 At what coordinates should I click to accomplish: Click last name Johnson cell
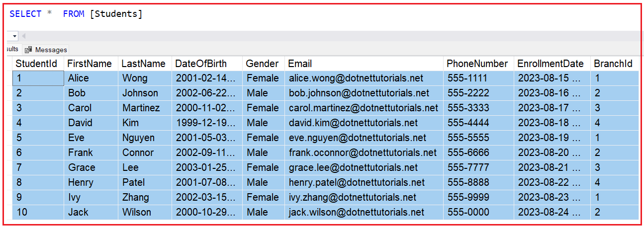coord(145,93)
